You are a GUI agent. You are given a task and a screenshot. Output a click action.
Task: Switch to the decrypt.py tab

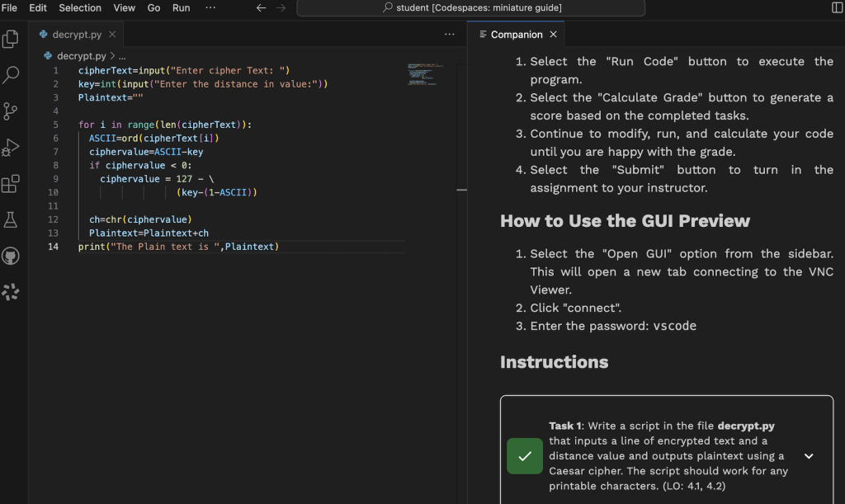tap(75, 35)
